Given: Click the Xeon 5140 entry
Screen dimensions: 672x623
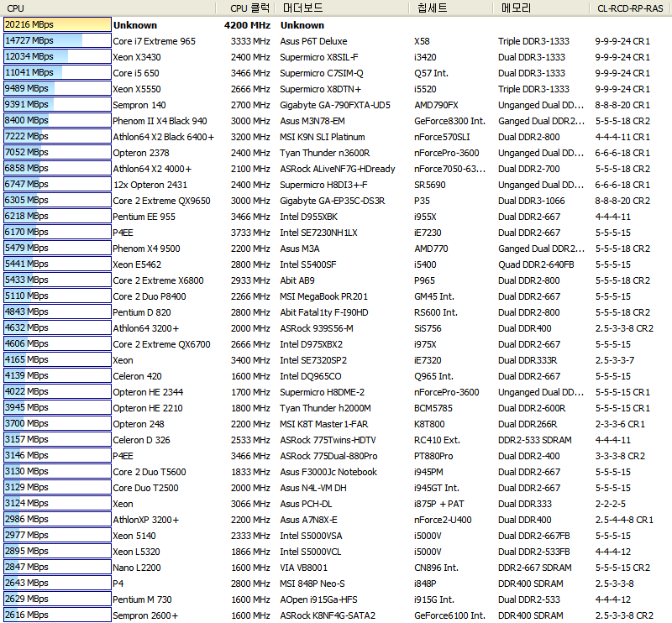Looking at the screenshot, I should click(134, 536).
